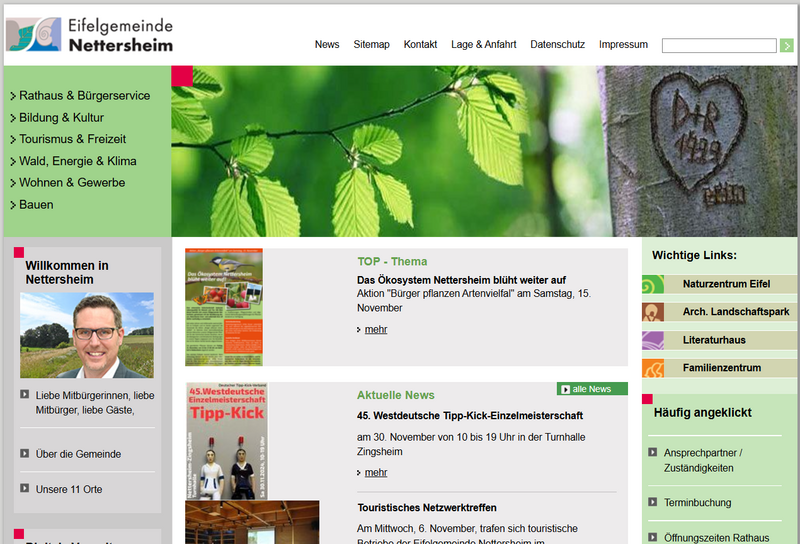Open Naturzentrum Eifel link

[x=726, y=284]
